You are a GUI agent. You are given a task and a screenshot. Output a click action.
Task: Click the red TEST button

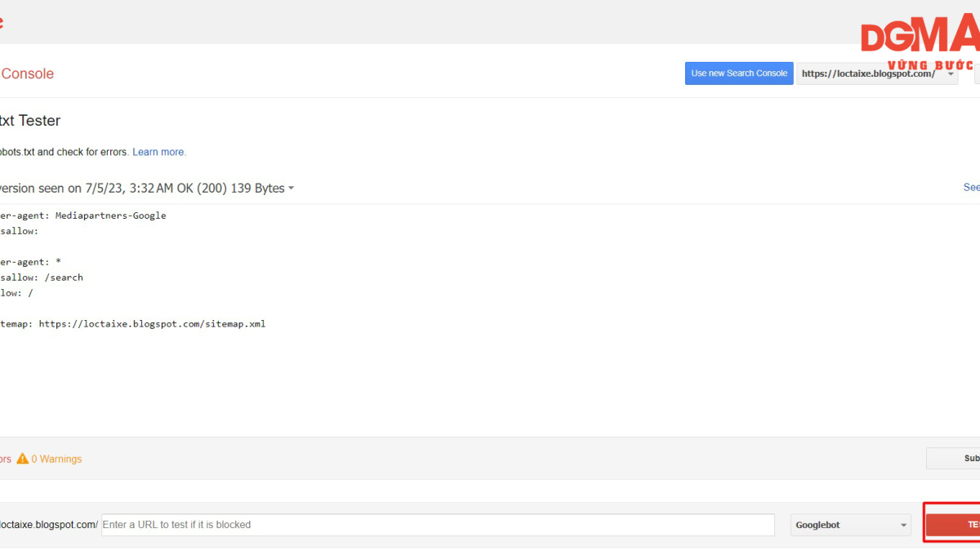[953, 524]
